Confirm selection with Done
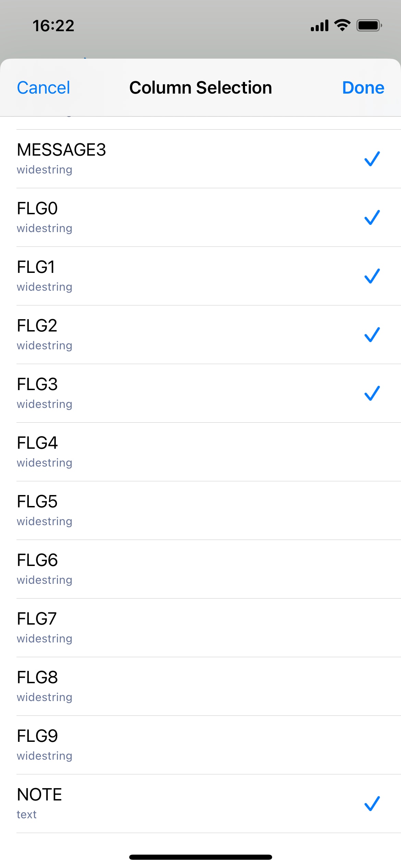This screenshot has height=868, width=401. coord(363,88)
